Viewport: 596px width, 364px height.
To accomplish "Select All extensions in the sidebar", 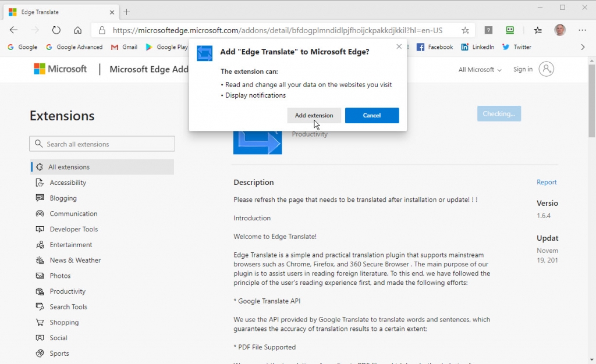I will pos(71,167).
